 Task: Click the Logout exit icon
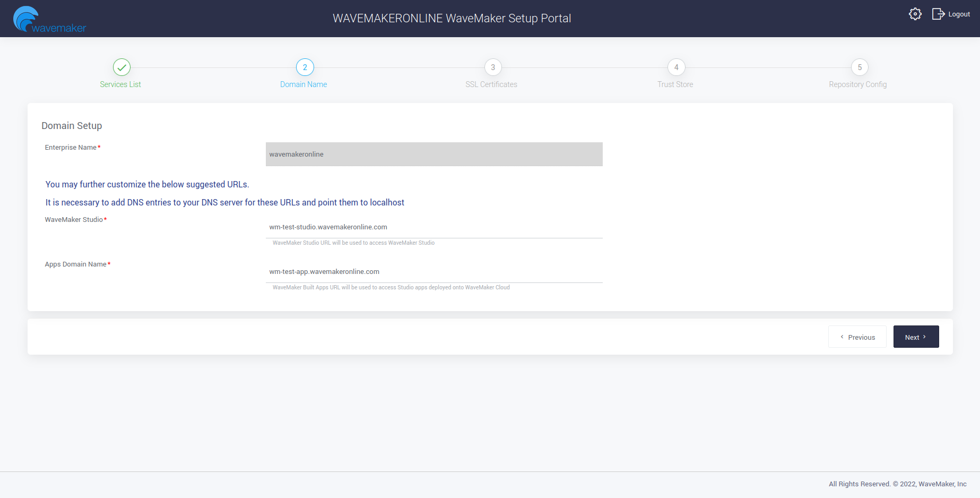(x=938, y=14)
